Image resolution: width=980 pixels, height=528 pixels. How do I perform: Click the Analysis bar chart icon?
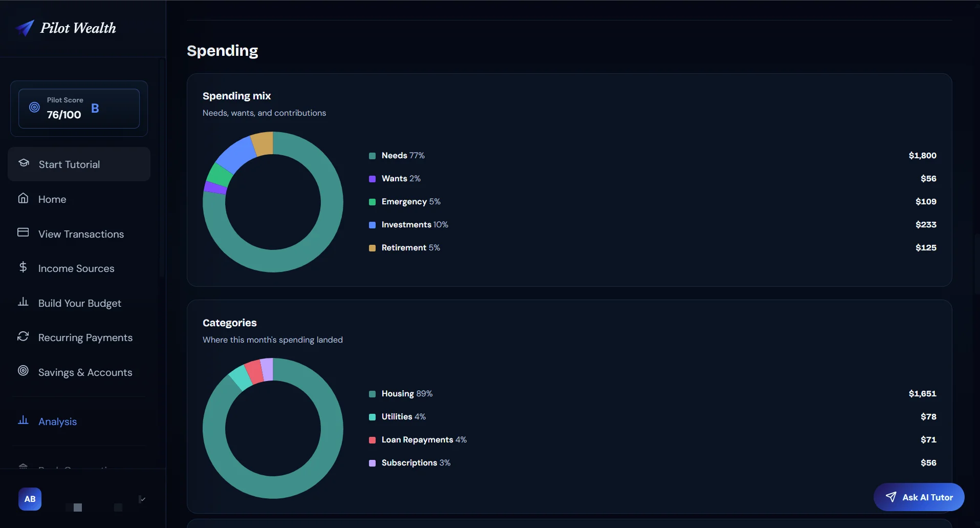(x=23, y=420)
